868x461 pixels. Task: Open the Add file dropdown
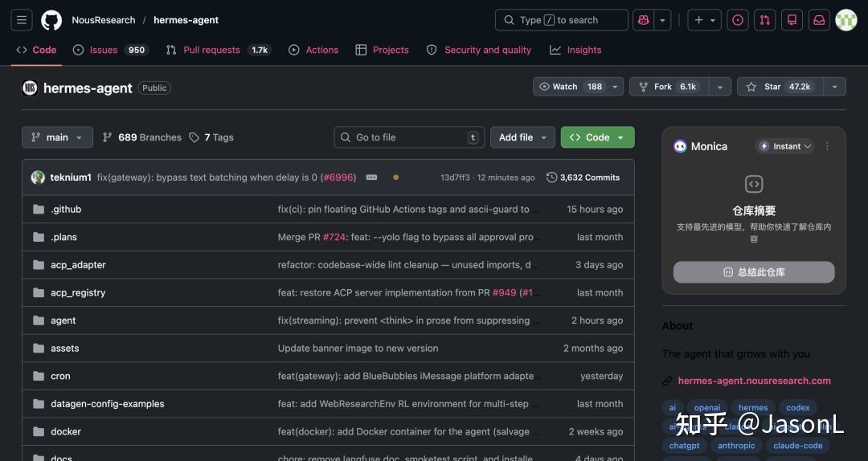click(x=522, y=137)
